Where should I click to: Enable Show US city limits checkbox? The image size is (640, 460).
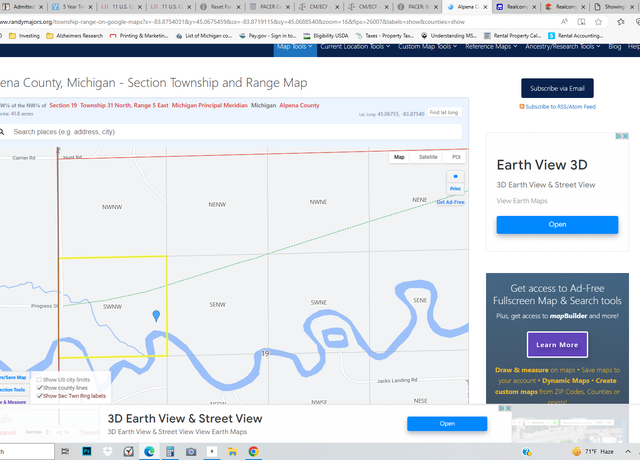pos(39,380)
